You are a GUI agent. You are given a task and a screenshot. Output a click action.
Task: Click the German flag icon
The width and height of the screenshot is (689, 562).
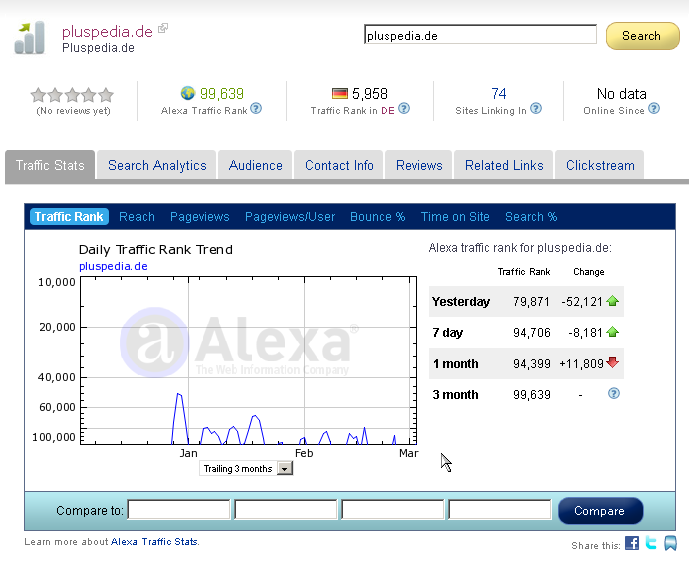340,93
